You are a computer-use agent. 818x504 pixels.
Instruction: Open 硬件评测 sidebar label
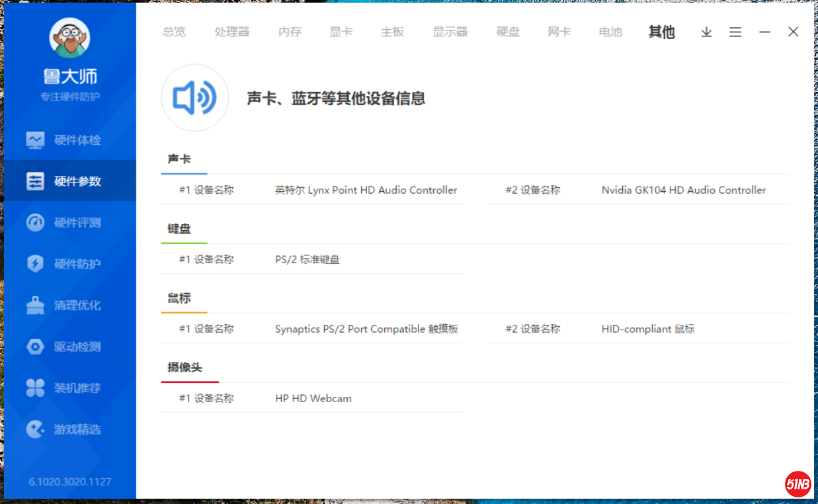(77, 223)
